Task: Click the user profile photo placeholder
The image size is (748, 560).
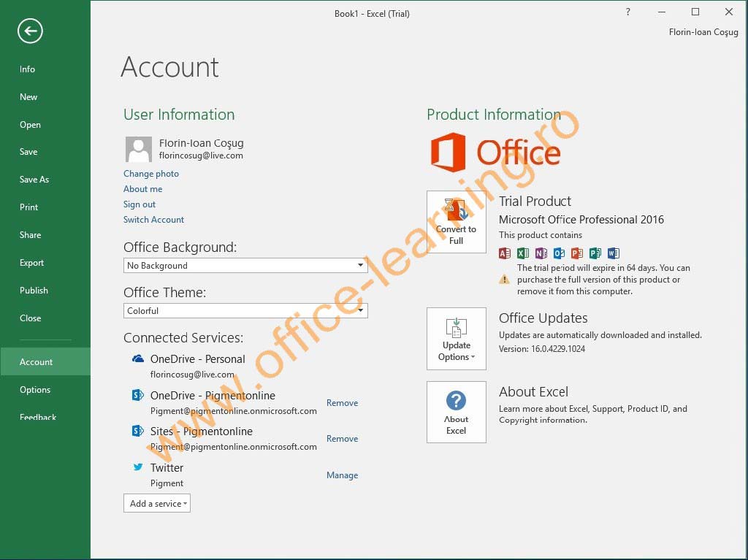Action: [138, 149]
